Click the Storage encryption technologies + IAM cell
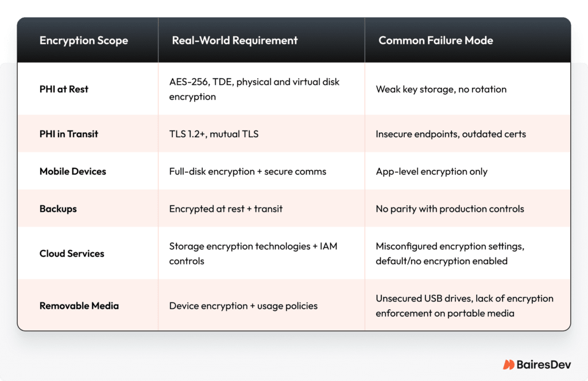The width and height of the screenshot is (588, 381). (253, 253)
